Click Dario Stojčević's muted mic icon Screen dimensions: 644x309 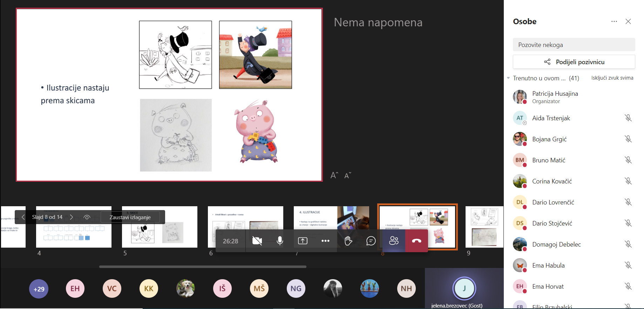pyautogui.click(x=628, y=223)
